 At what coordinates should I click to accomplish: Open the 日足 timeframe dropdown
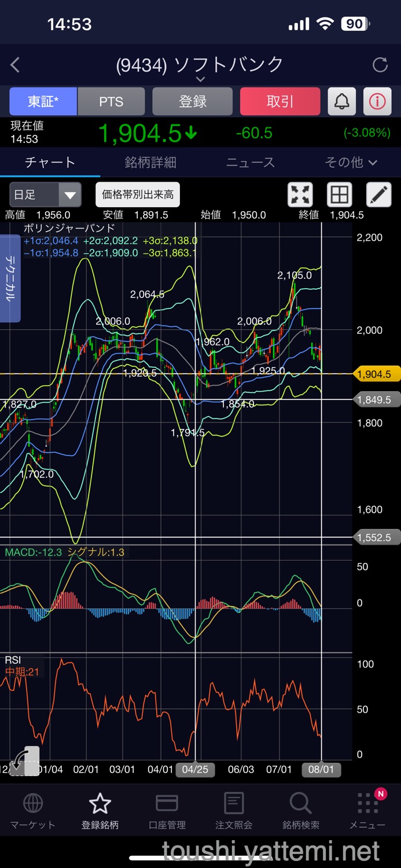pos(45,194)
